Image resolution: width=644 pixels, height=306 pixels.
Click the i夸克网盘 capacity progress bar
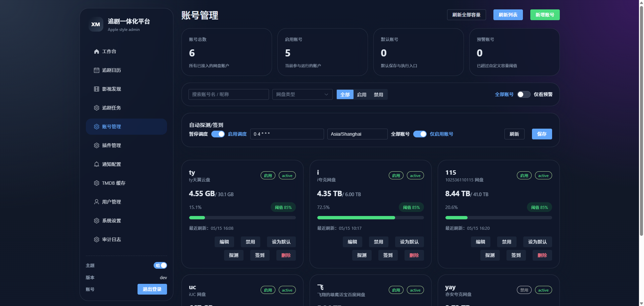(371, 218)
